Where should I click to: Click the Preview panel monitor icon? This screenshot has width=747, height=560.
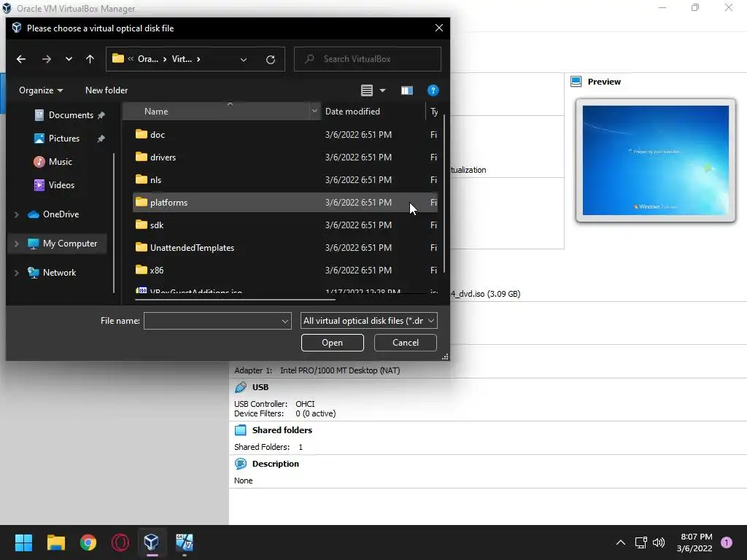coord(576,82)
